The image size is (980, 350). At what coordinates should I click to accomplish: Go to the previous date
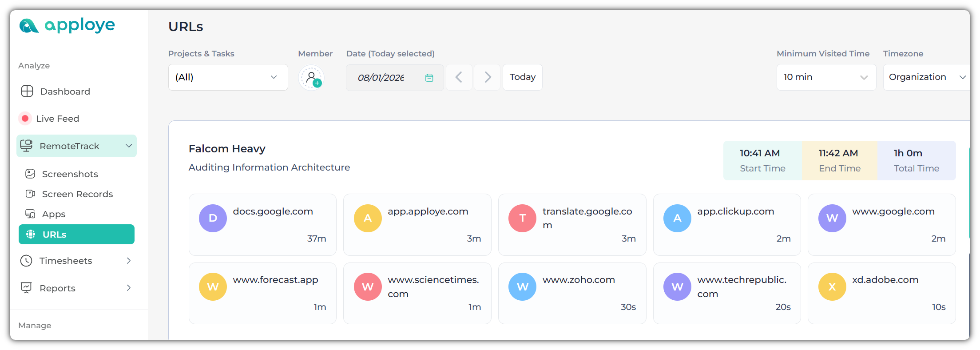[459, 77]
